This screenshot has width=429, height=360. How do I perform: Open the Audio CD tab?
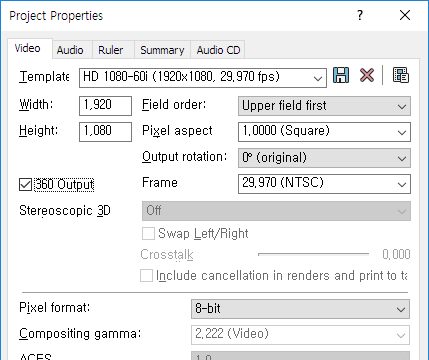pyautogui.click(x=218, y=50)
